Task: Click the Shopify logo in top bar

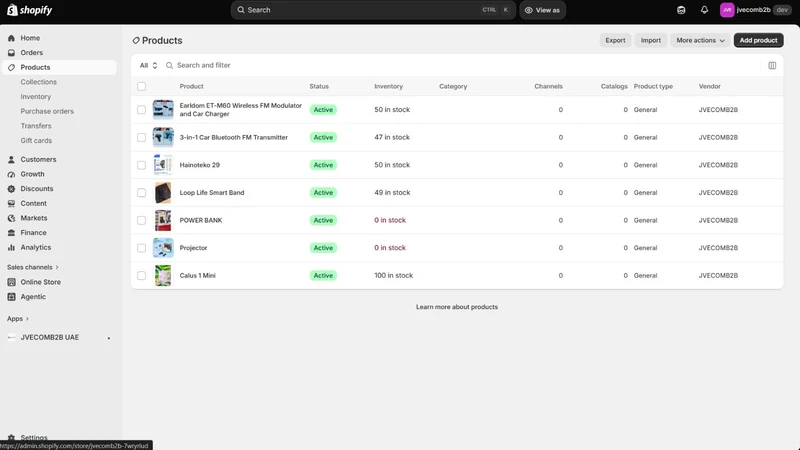Action: click(x=30, y=10)
